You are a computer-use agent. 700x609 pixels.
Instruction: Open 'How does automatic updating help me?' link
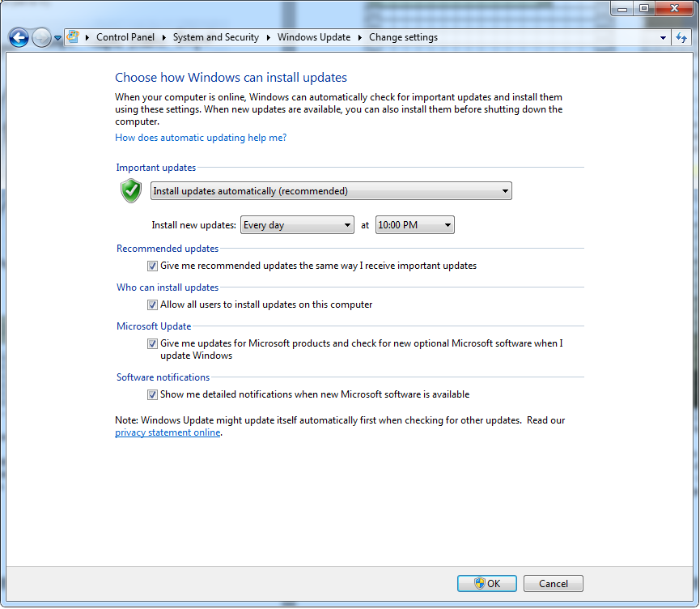pos(201,138)
